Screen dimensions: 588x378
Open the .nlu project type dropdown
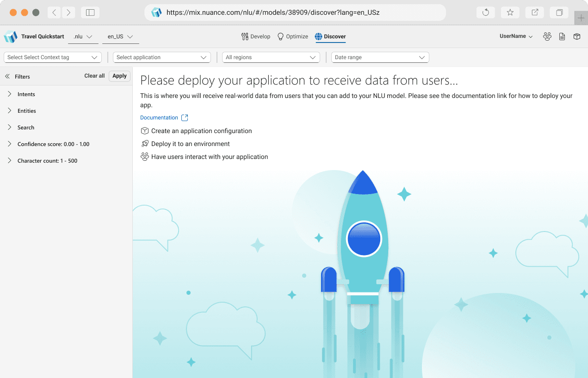(83, 37)
